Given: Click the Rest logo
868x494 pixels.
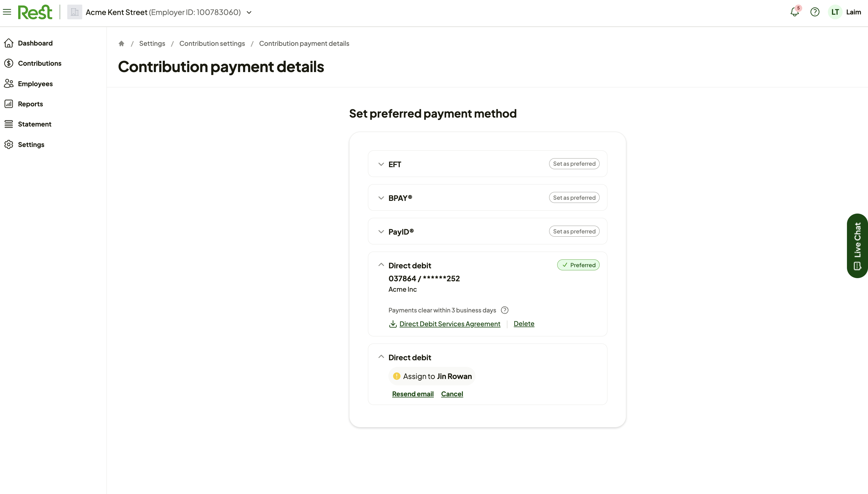Looking at the screenshot, I should 35,12.
